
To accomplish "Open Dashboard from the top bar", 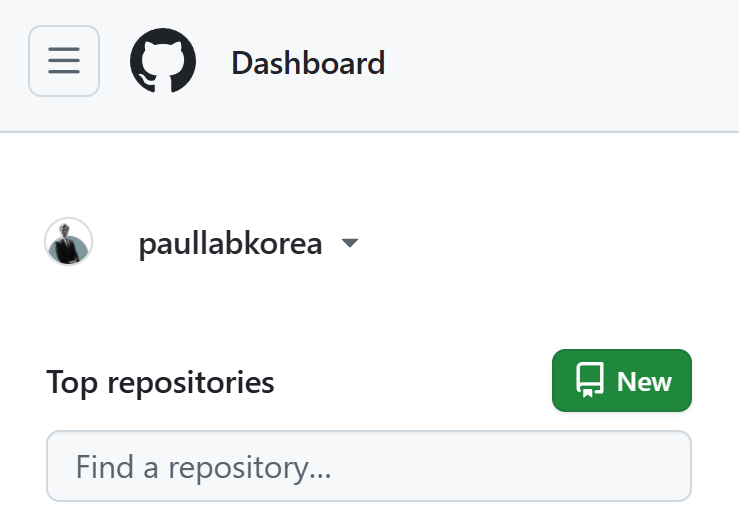I will (x=308, y=63).
